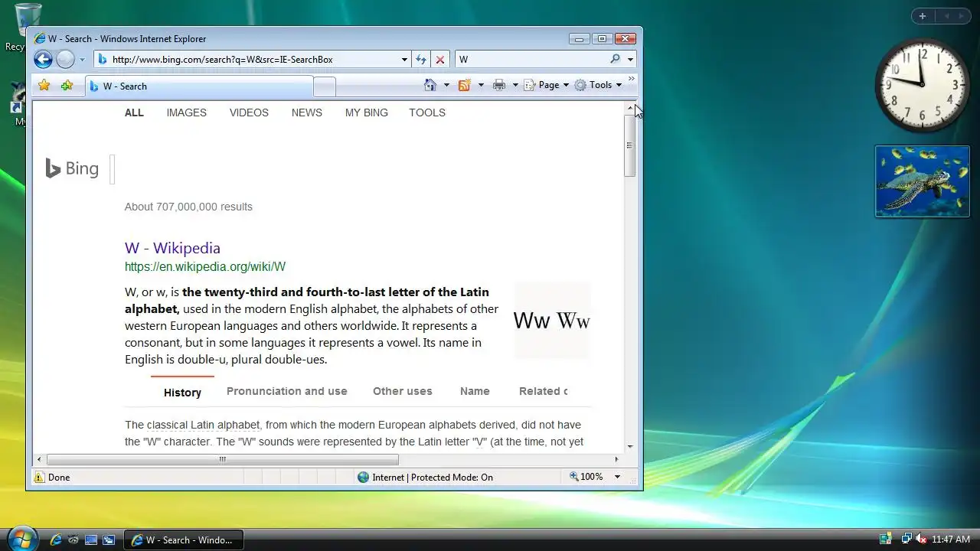Click the Refresh page icon
The width and height of the screenshot is (980, 551).
coord(421,59)
